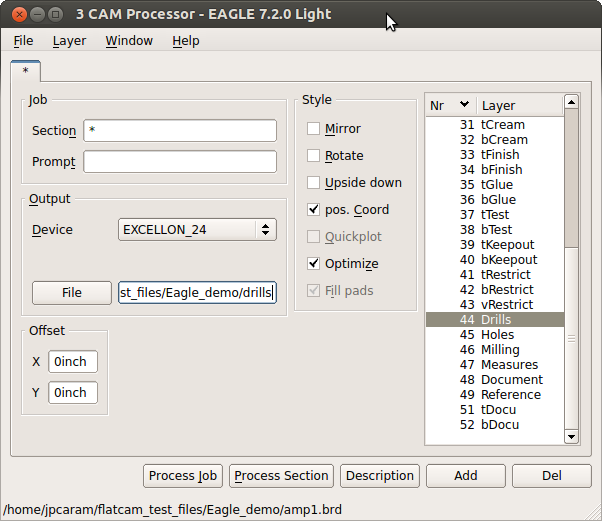Click the Prompt text field
The height and width of the screenshot is (521, 602).
tap(180, 162)
